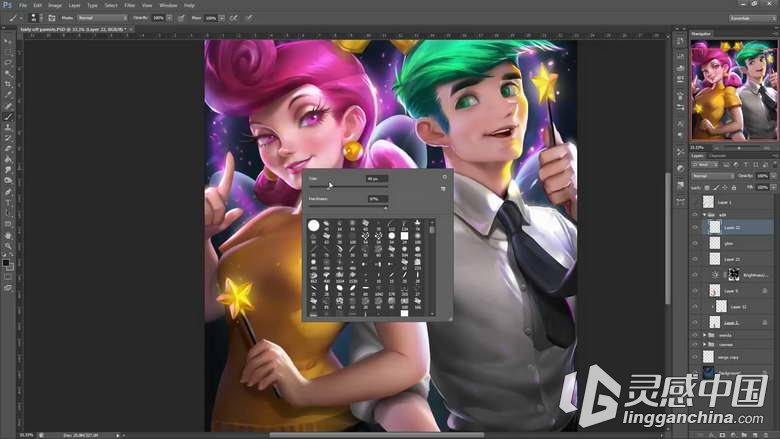
Task: Expand the wanda layer group
Action: pos(704,335)
